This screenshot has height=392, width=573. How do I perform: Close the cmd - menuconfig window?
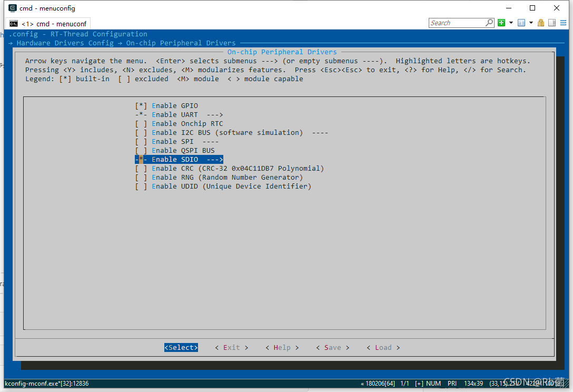point(557,8)
